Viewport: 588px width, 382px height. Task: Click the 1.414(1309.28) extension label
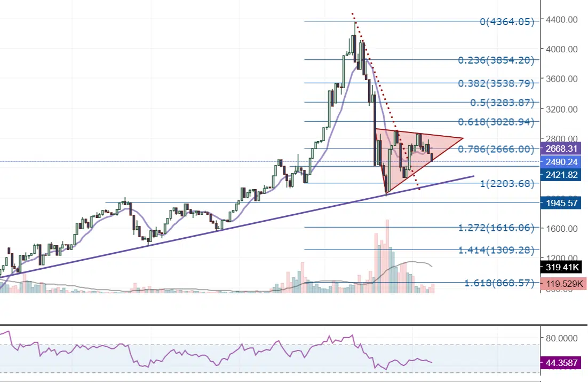tap(496, 250)
